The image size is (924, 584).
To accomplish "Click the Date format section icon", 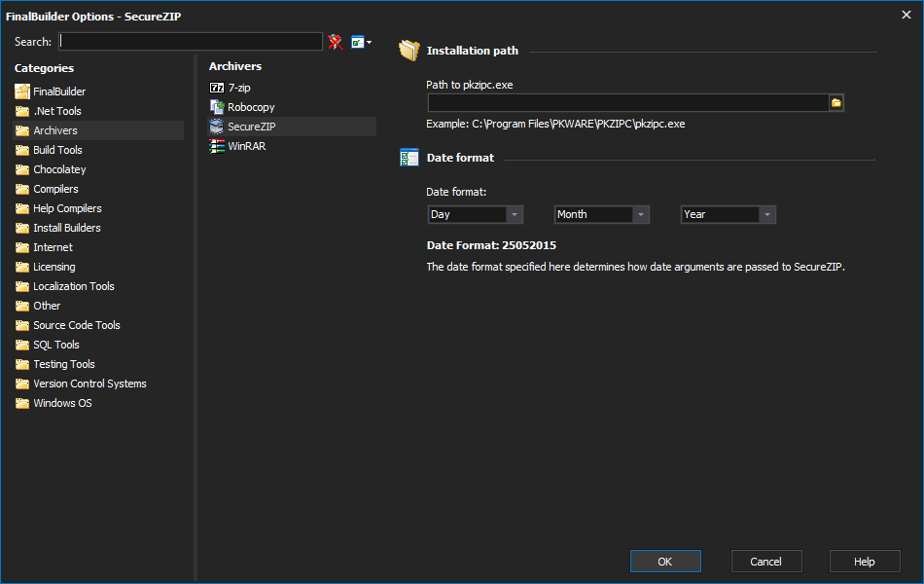I will 409,158.
